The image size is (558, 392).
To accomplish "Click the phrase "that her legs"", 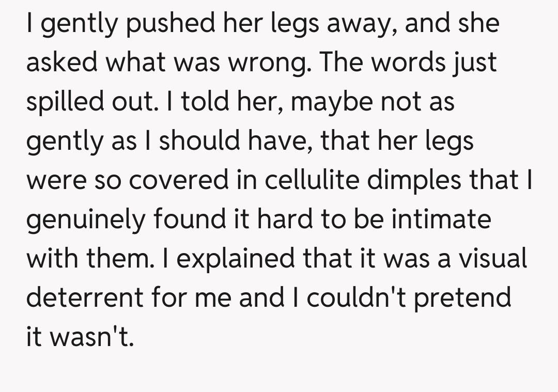I will (397, 140).
